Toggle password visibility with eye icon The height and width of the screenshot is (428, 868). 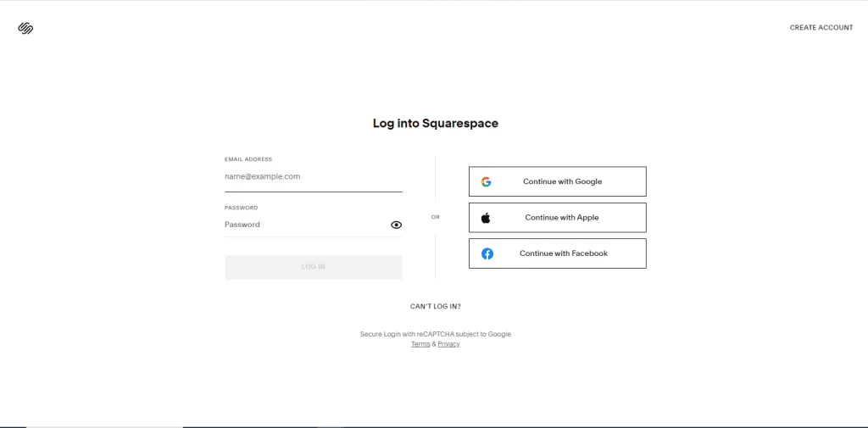pos(396,225)
